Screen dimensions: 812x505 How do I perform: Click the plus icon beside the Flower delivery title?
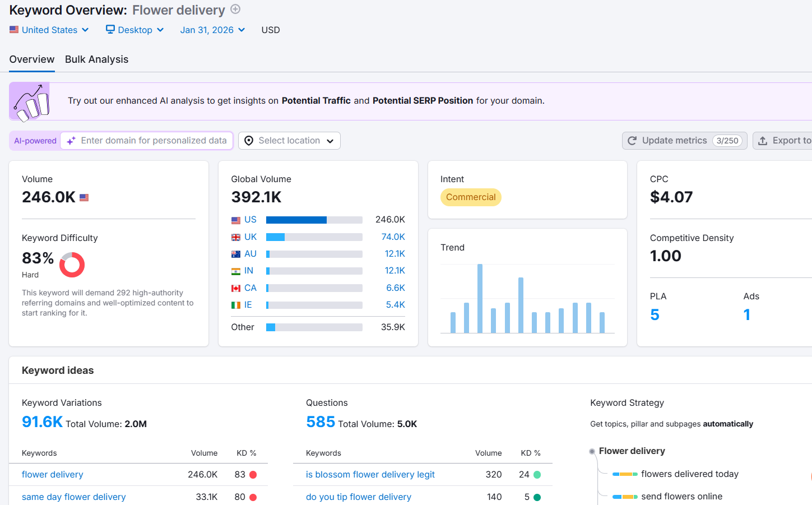click(235, 10)
